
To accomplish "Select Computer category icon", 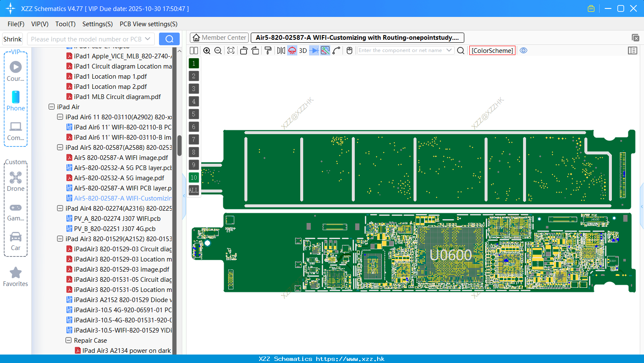I will [16, 131].
